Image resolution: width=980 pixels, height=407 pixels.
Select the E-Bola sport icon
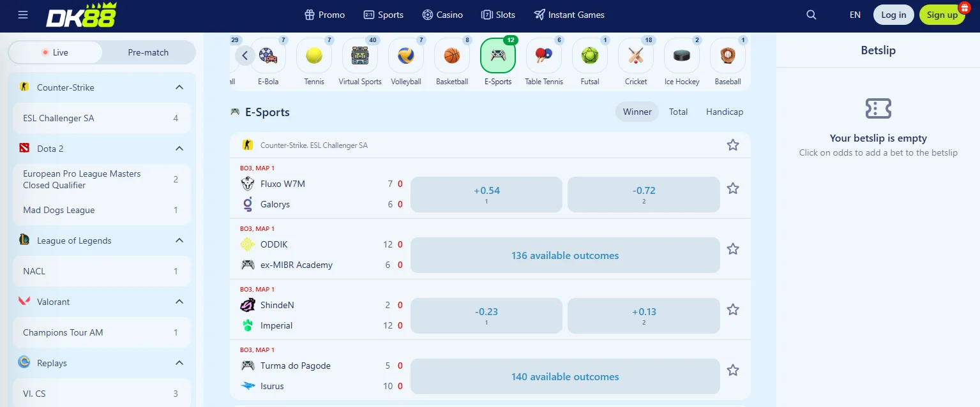[268, 56]
